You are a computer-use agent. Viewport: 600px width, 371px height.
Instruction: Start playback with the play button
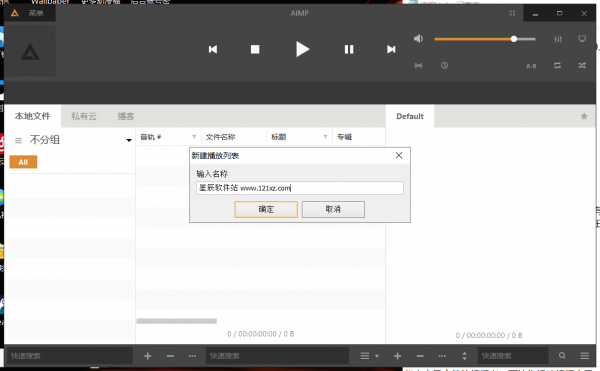302,49
